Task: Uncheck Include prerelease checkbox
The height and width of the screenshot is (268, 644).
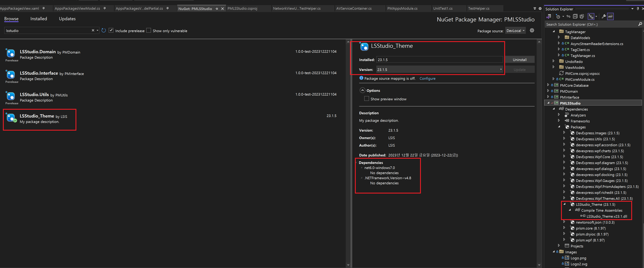Action: [x=111, y=30]
